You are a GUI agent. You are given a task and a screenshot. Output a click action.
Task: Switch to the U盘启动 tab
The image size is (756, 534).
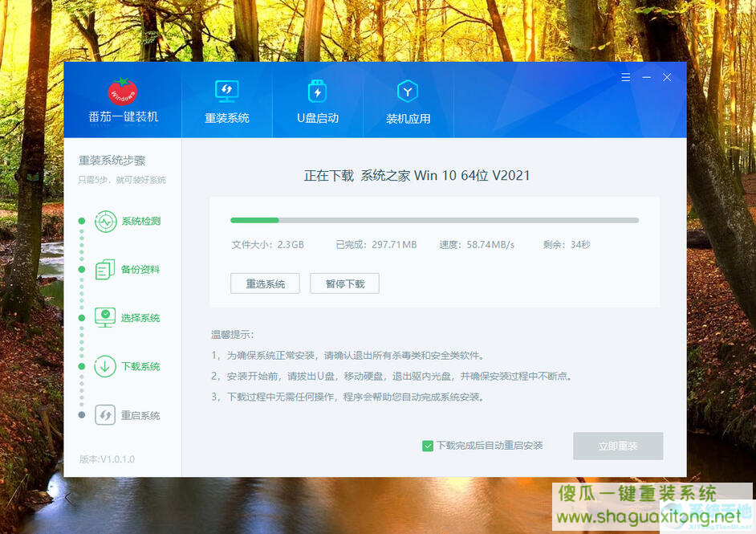318,100
